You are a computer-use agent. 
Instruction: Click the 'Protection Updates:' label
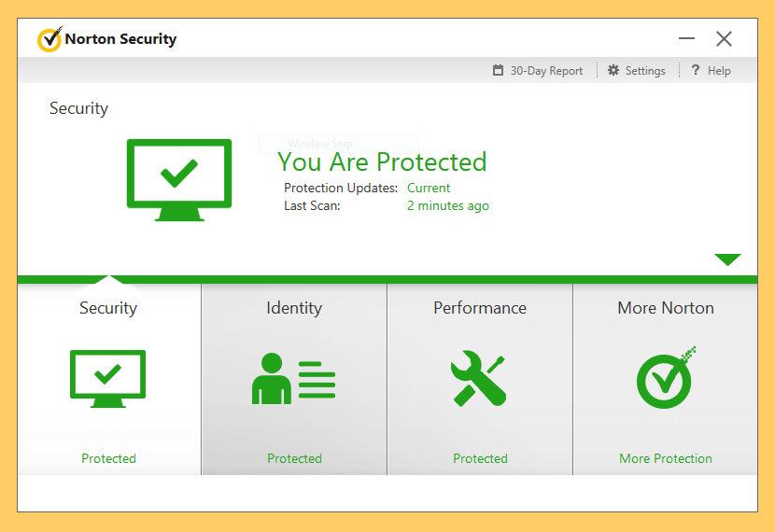click(x=341, y=189)
